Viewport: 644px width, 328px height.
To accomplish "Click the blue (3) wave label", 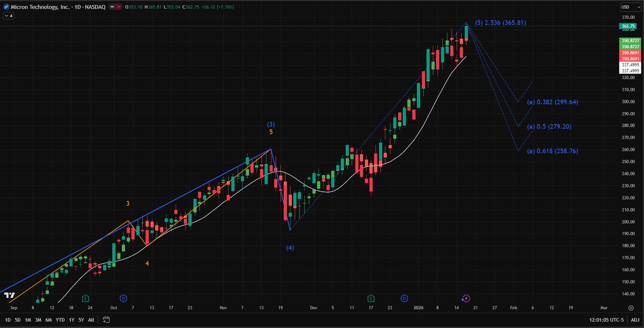I will point(271,125).
